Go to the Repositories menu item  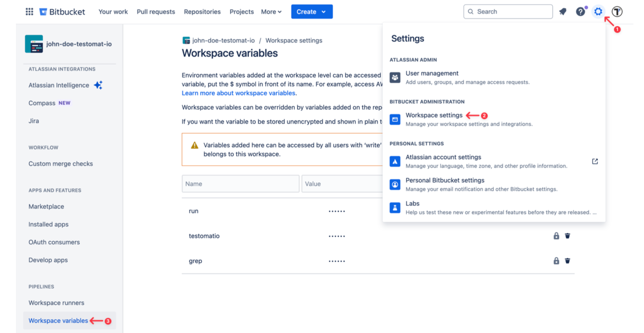pyautogui.click(x=202, y=12)
